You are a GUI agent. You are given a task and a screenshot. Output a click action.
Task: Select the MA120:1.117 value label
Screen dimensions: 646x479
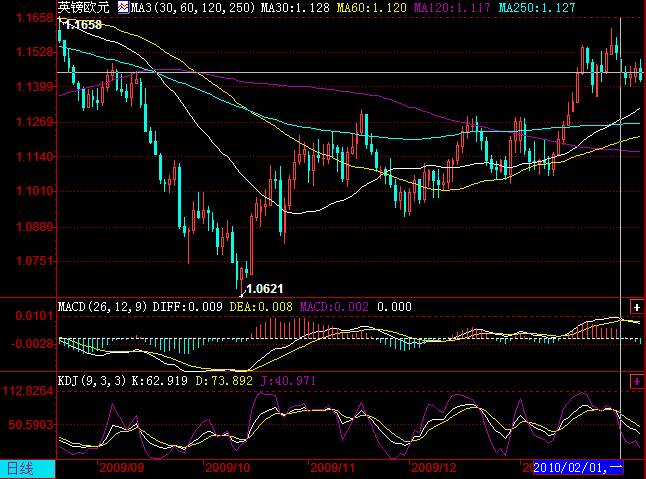tap(452, 7)
